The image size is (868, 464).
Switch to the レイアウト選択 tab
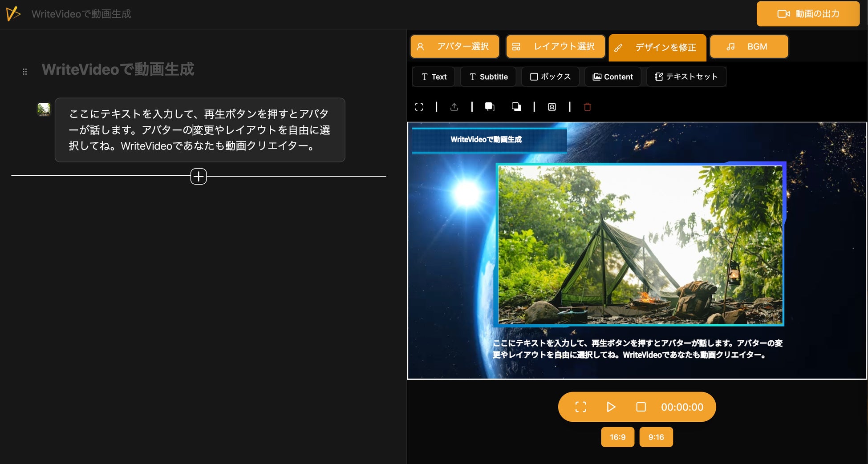coord(556,47)
